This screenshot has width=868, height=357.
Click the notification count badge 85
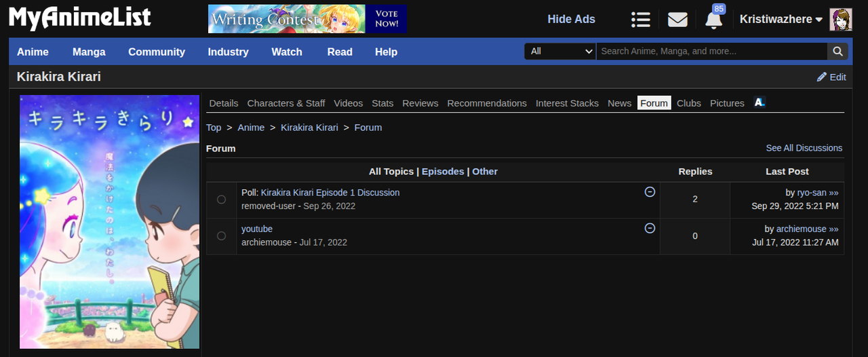point(719,9)
